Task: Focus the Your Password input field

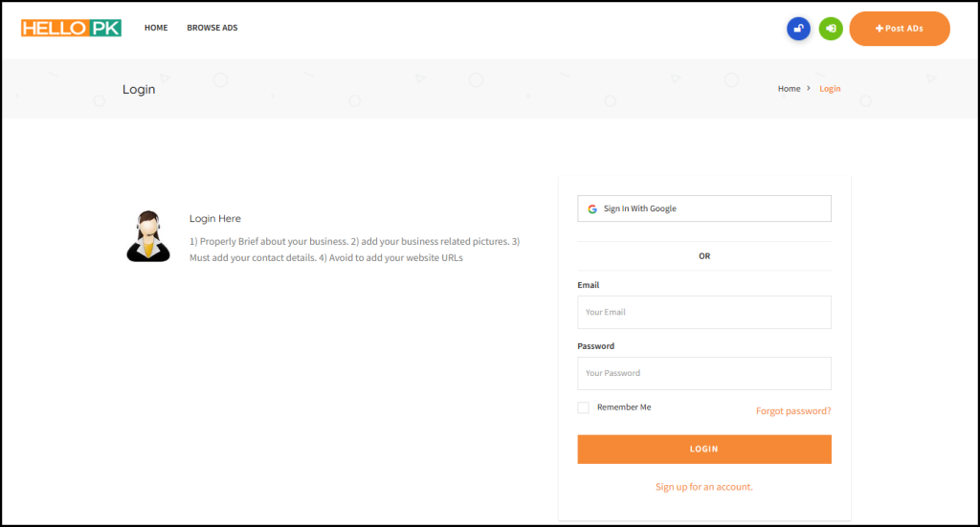Action: click(704, 374)
